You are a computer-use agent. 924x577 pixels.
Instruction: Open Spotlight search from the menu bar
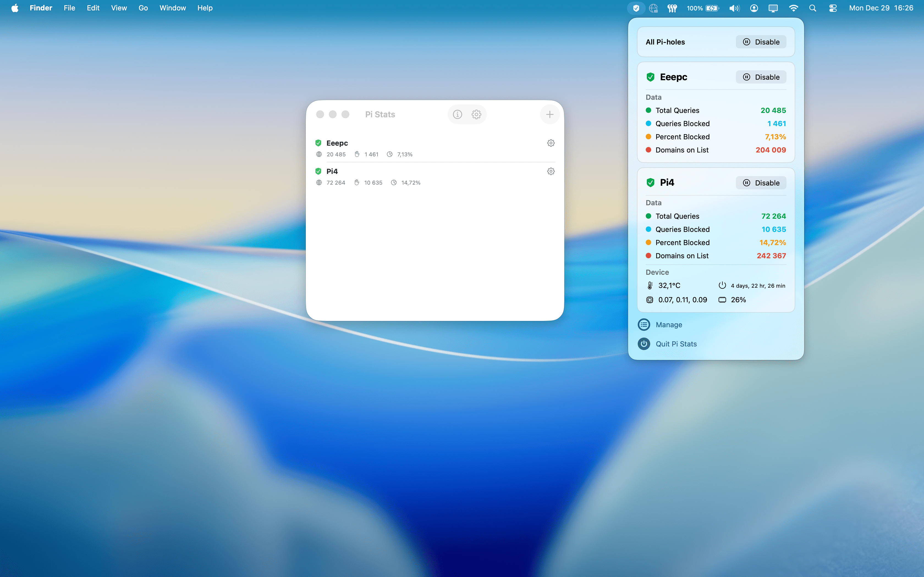click(813, 8)
